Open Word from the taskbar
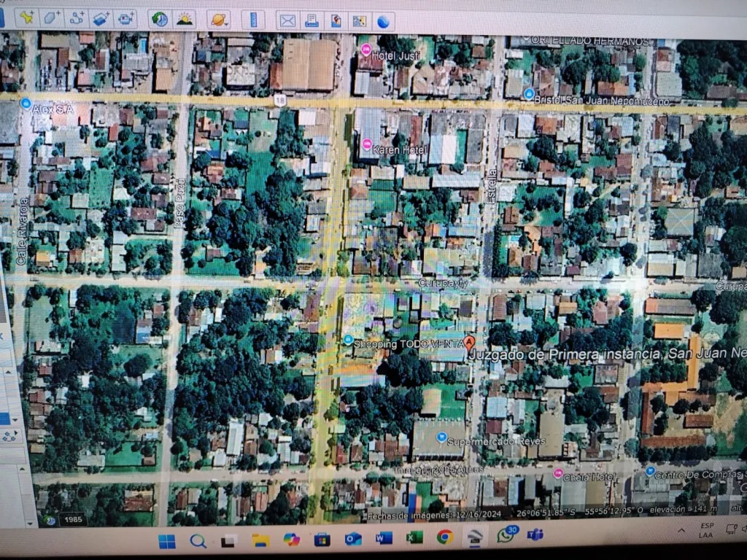Screen dimensions: 747x560 coord(384,538)
